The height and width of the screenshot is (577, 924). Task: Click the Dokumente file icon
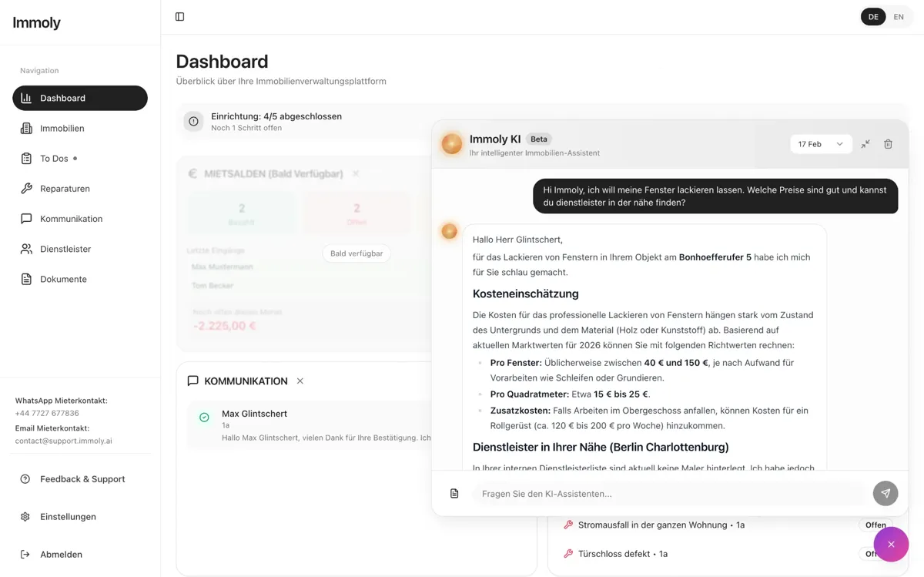[26, 279]
